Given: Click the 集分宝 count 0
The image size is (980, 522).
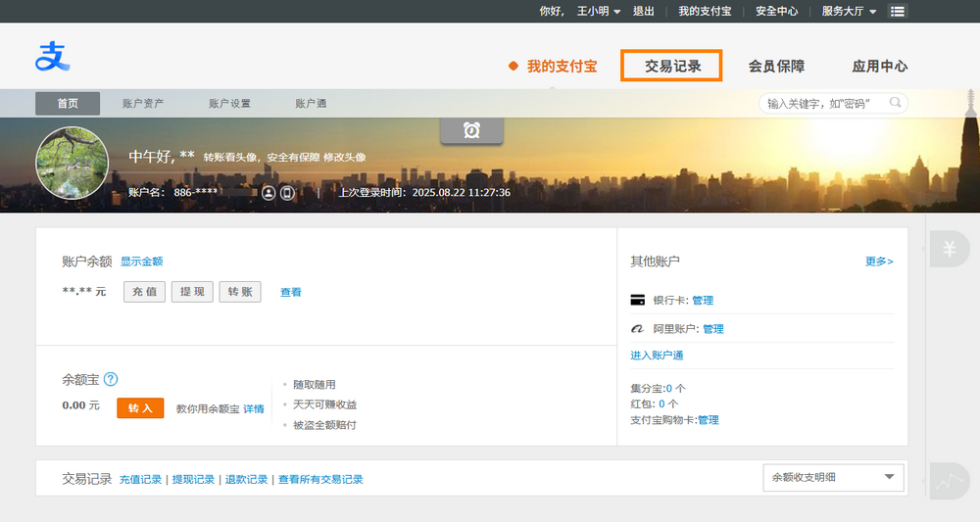Looking at the screenshot, I should click(x=669, y=389).
